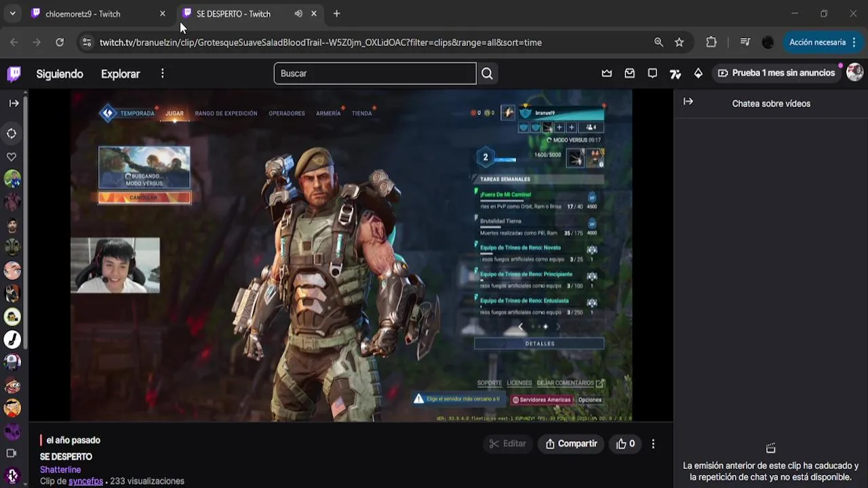Close the SE DESPERTO tab
The height and width of the screenshot is (488, 868).
pyautogui.click(x=313, y=14)
